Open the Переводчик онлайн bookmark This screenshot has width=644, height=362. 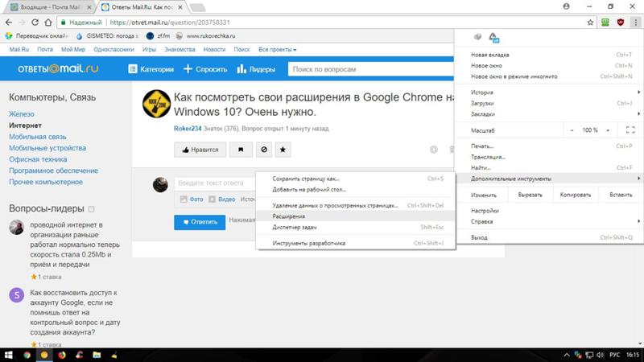click(36, 36)
